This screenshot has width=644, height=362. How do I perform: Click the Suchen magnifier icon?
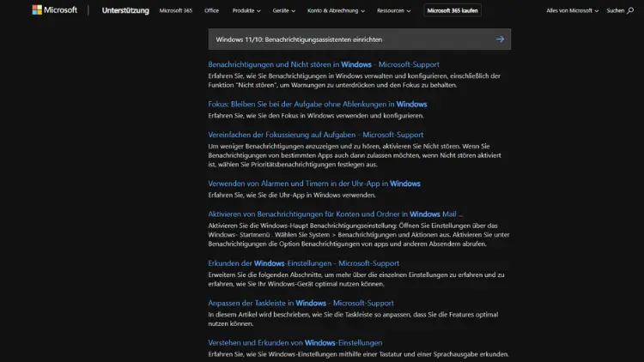(630, 10)
